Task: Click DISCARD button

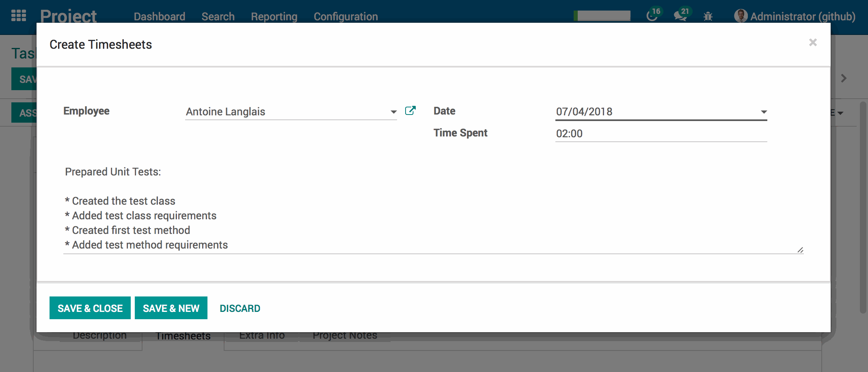Action: pos(240,308)
